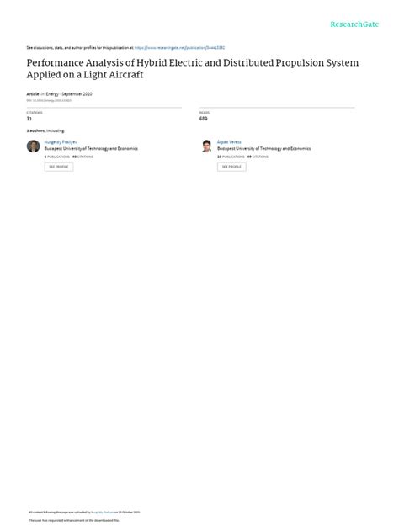Click first author's Budapest University affiliation

pyautogui.click(x=91, y=149)
